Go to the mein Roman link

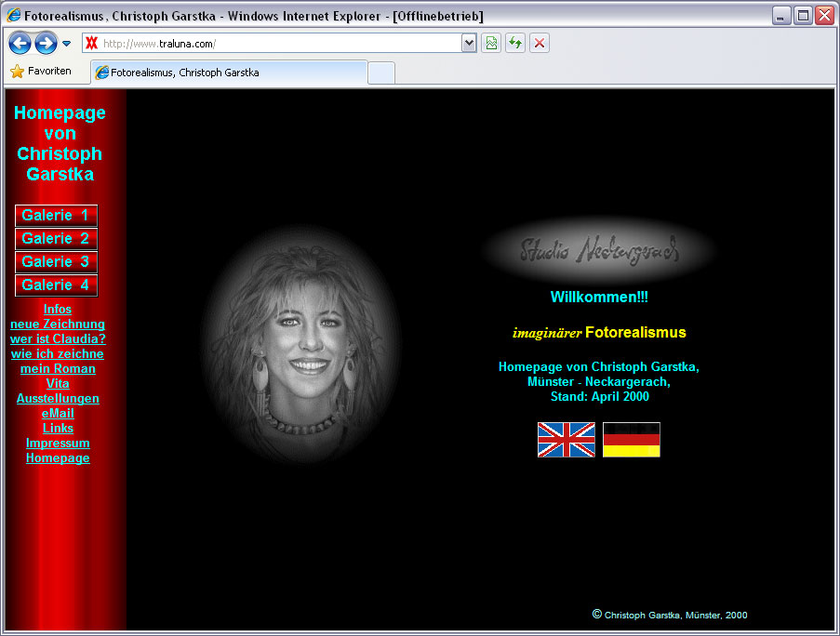(x=58, y=369)
